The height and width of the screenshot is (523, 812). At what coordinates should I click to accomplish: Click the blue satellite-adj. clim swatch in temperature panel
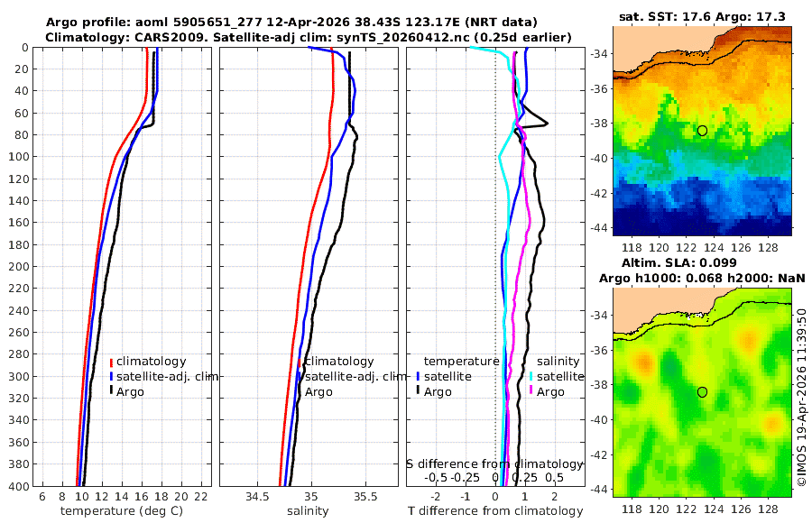click(111, 376)
